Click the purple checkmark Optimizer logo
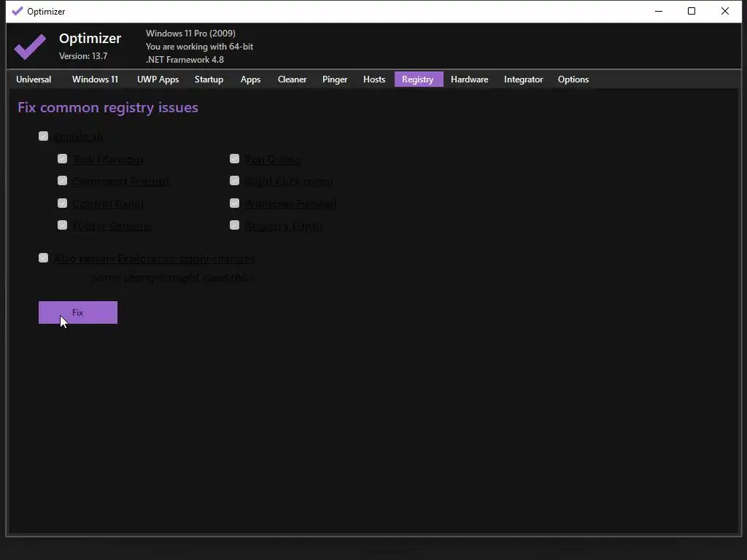Viewport: 747px width, 560px height. pos(30,46)
